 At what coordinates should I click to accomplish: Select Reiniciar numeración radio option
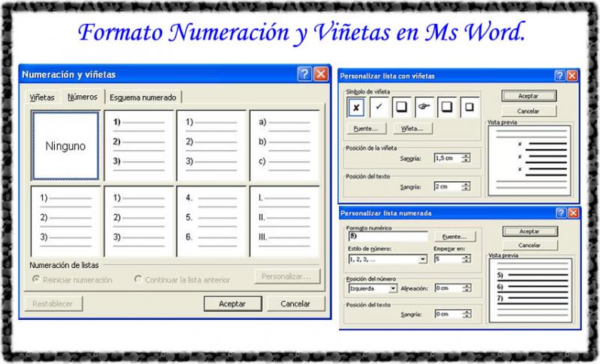click(36, 279)
